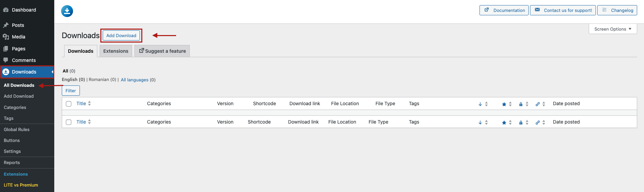Sort by featured star in footer row
Viewport: 644px width, 192px height.
[504, 123]
